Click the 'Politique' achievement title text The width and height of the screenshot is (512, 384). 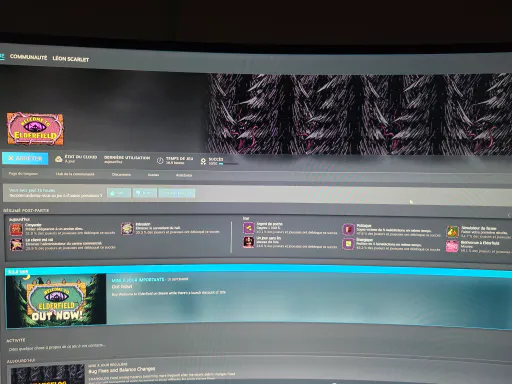point(364,225)
